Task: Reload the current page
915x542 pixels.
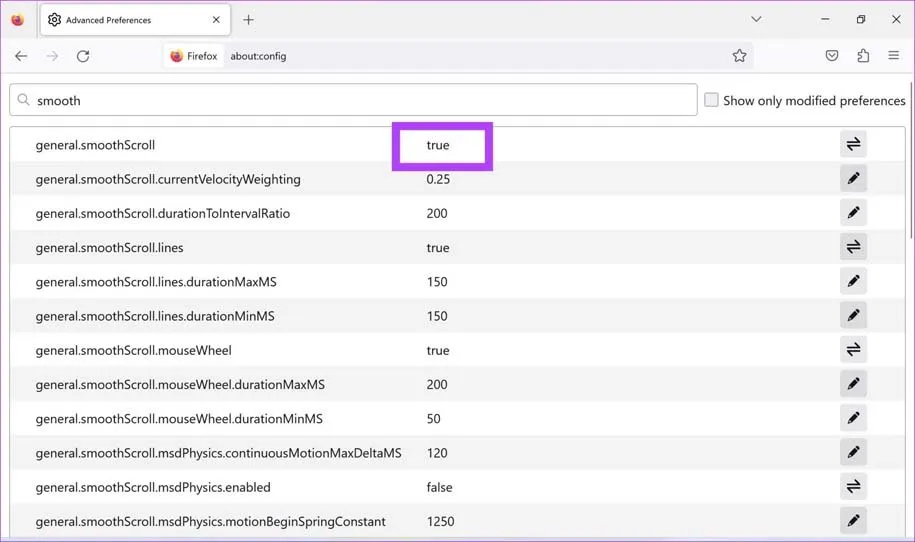Action: click(x=83, y=56)
